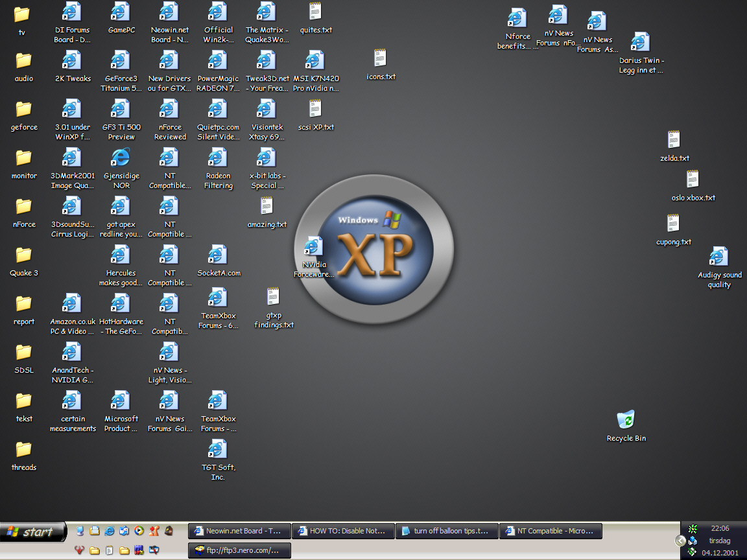The height and width of the screenshot is (560, 747).
Task: Switch to HOW TO: Disable Not... window
Action: 343,530
